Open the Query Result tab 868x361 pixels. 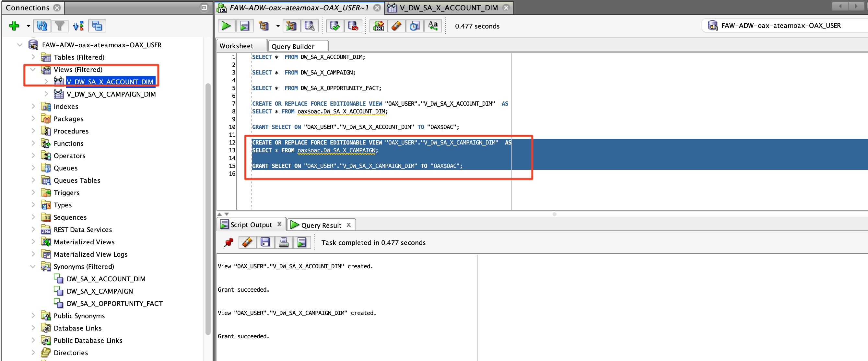point(320,225)
